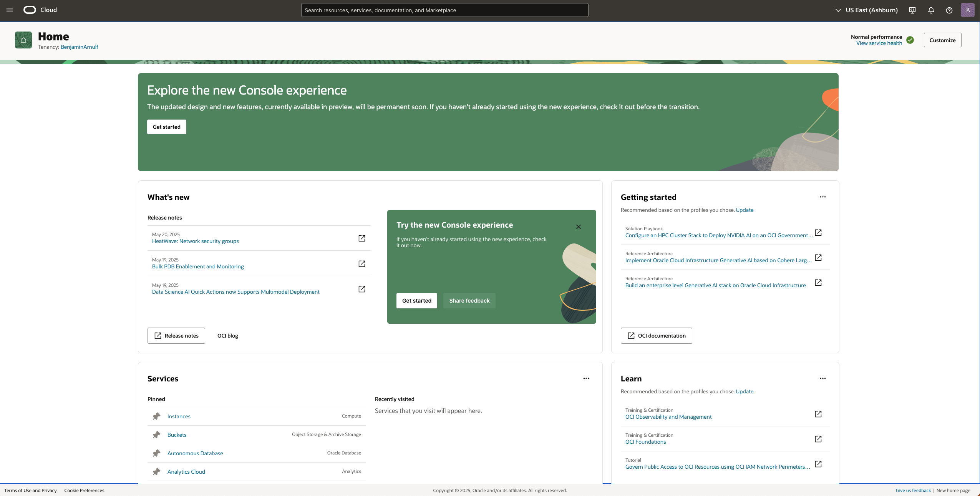The image size is (980, 496).
Task: Open Build an enterprise level Generative AI link
Action: pyautogui.click(x=716, y=285)
